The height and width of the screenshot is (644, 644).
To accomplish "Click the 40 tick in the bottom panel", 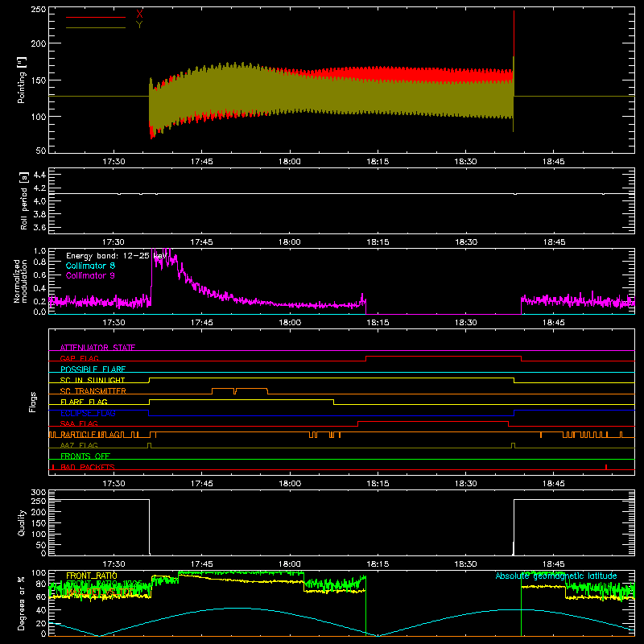I will 41,610.
